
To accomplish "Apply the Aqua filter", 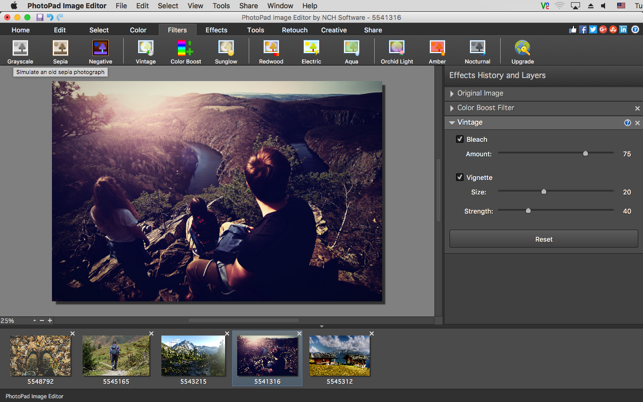I will [351, 52].
